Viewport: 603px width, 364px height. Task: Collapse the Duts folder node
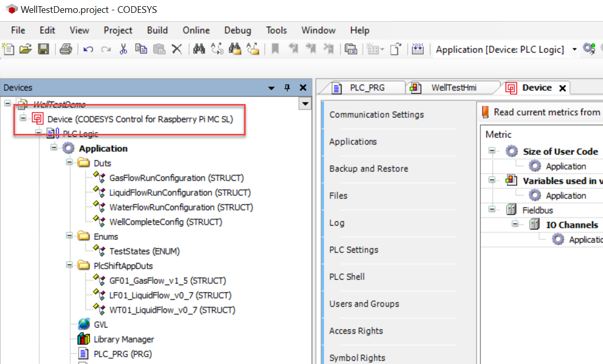point(70,163)
